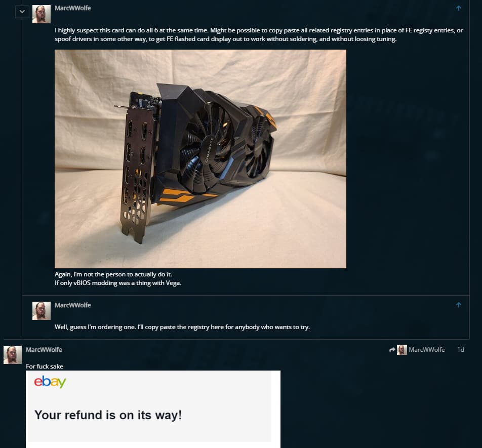Click the '1d' post timestamp

(x=461, y=350)
